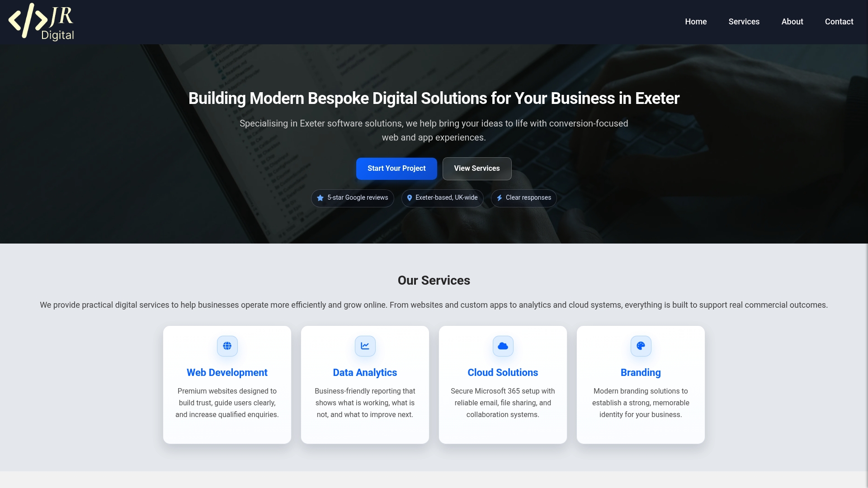Select the Cloud Solutions card title
This screenshot has width=868, height=488.
[x=503, y=373]
